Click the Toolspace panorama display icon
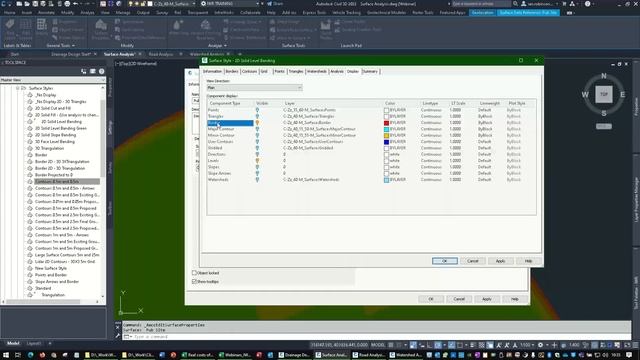Image resolution: width=640 pixels, height=360 pixels. 93,71
